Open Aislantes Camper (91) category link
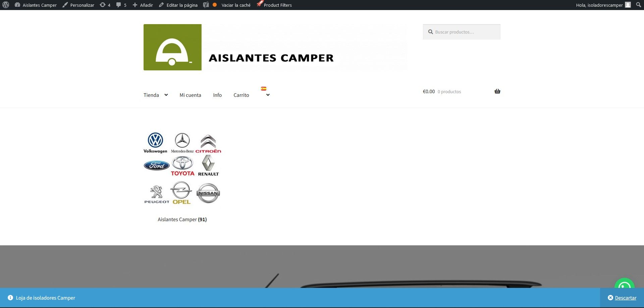The image size is (644, 308). point(182,220)
